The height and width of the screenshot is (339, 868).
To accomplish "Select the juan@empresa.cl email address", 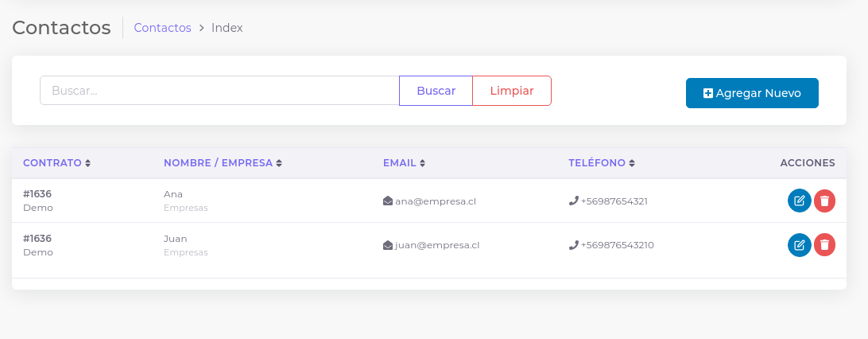I will 437,245.
